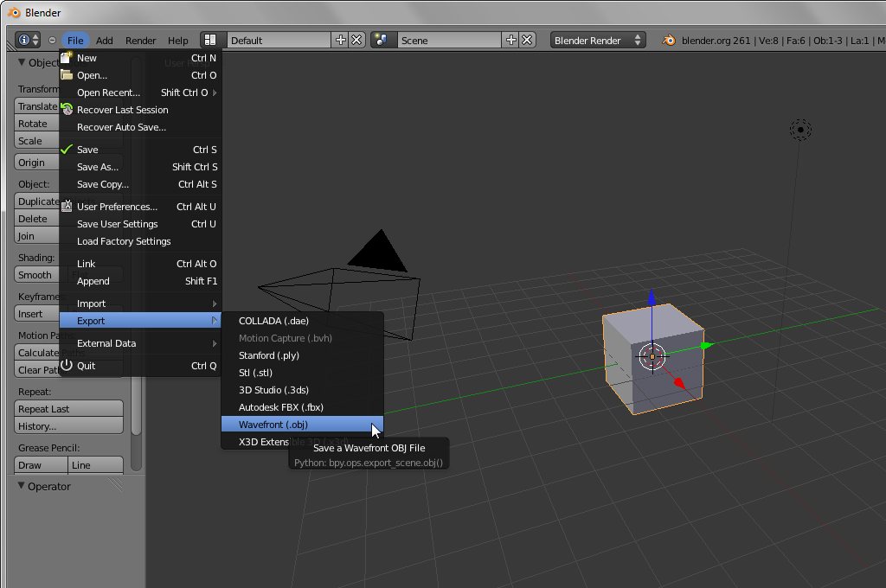This screenshot has height=588, width=886.
Task: Click the Repeat Last button
Action: click(68, 409)
